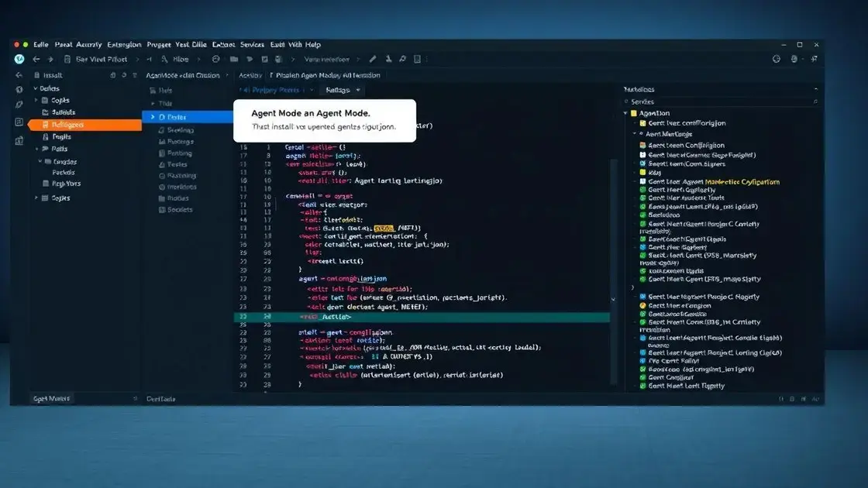The width and height of the screenshot is (868, 488).
Task: Open the panel icon in left activity bar
Action: pyautogui.click(x=19, y=122)
